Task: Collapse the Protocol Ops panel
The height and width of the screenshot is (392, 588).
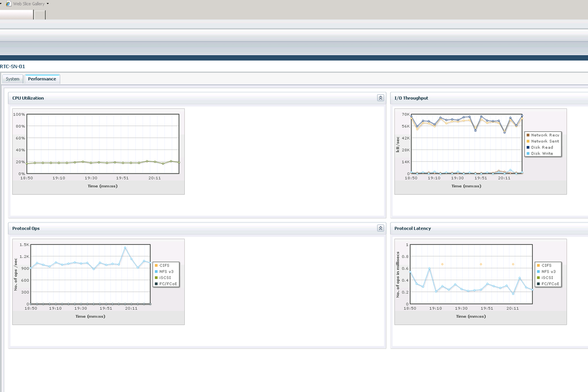Action: [x=380, y=228]
